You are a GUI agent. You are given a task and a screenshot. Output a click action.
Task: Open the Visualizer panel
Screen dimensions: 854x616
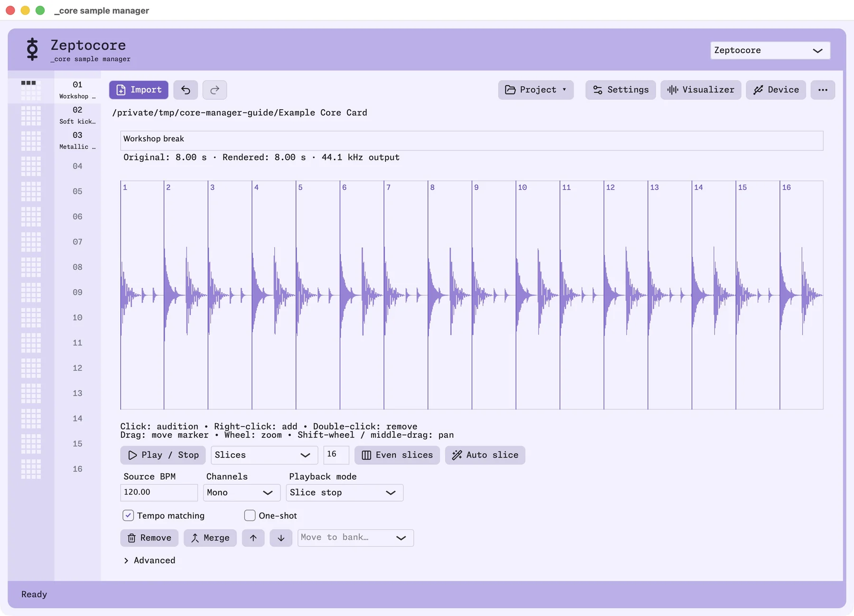(x=701, y=90)
